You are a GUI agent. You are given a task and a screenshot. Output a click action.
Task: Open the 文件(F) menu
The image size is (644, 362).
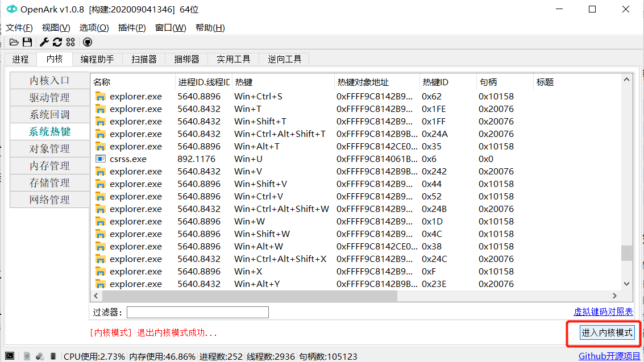tap(19, 28)
